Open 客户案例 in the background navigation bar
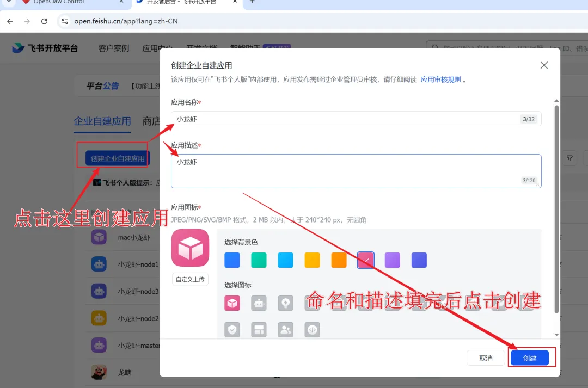The width and height of the screenshot is (588, 388). click(x=114, y=48)
